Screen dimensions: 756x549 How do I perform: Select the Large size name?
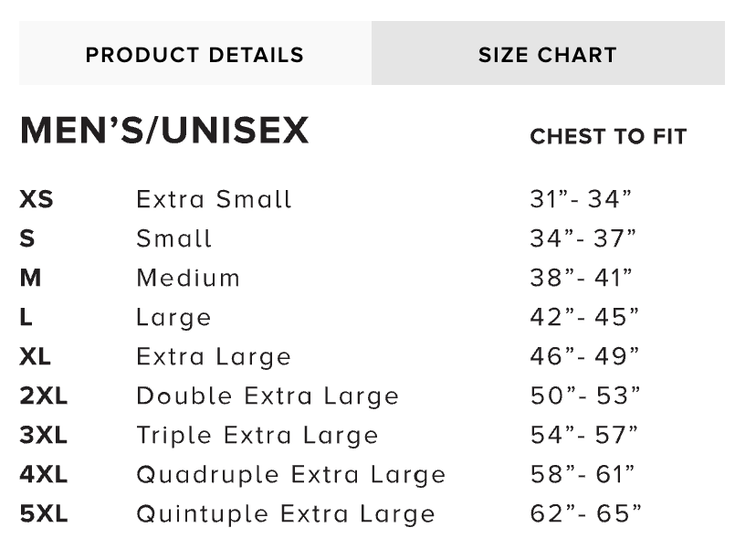tap(173, 317)
